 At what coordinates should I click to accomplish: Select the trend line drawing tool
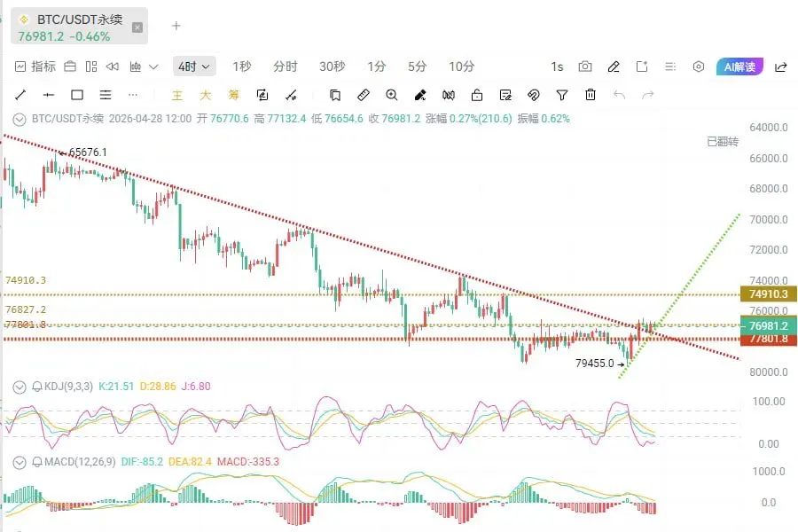(20, 95)
